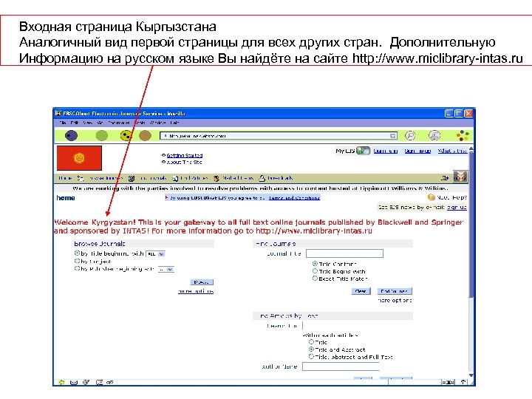
Task: Click the Getting Started link
Action: point(185,155)
